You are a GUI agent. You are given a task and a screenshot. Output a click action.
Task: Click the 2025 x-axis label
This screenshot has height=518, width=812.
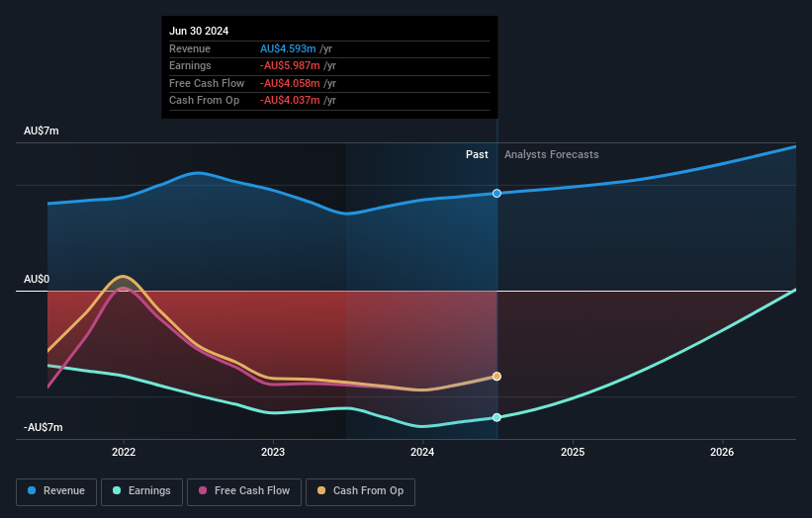573,453
